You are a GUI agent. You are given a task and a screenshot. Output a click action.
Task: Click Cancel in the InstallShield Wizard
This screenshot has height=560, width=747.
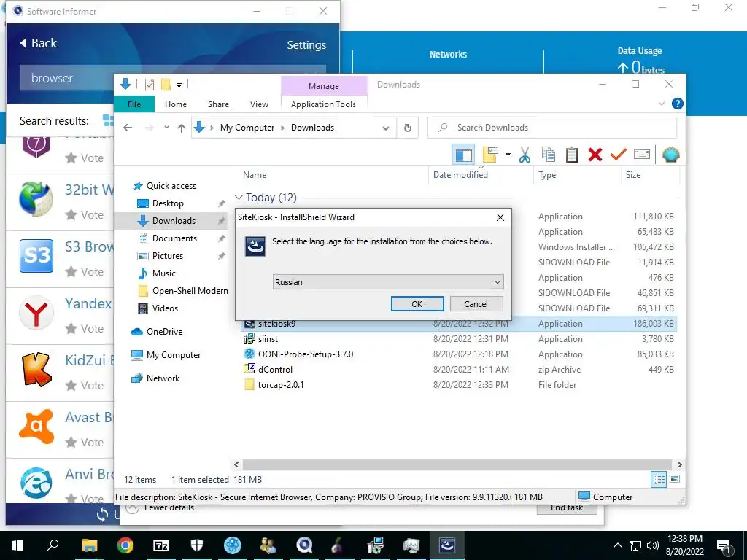(x=476, y=304)
